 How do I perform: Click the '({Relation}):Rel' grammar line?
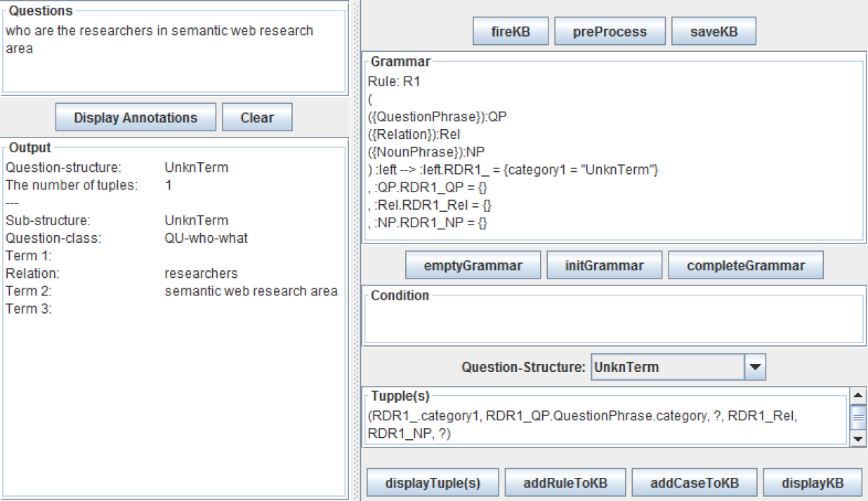[414, 134]
